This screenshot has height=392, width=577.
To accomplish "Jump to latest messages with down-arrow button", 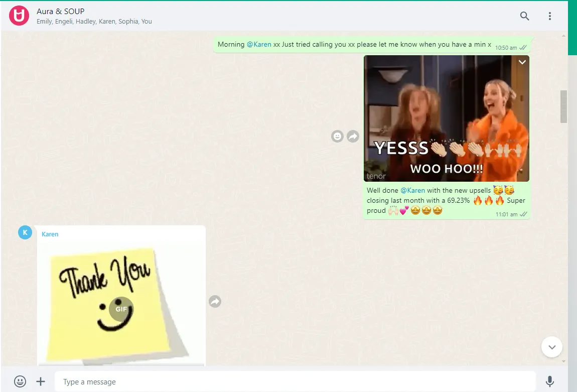I will (551, 347).
